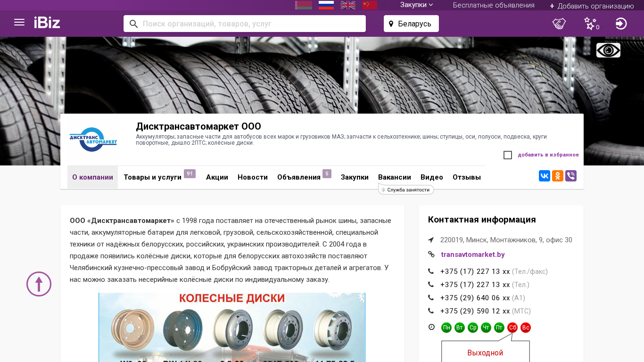Select Friday (Пт) working day
644x362 pixels.
(x=499, y=328)
